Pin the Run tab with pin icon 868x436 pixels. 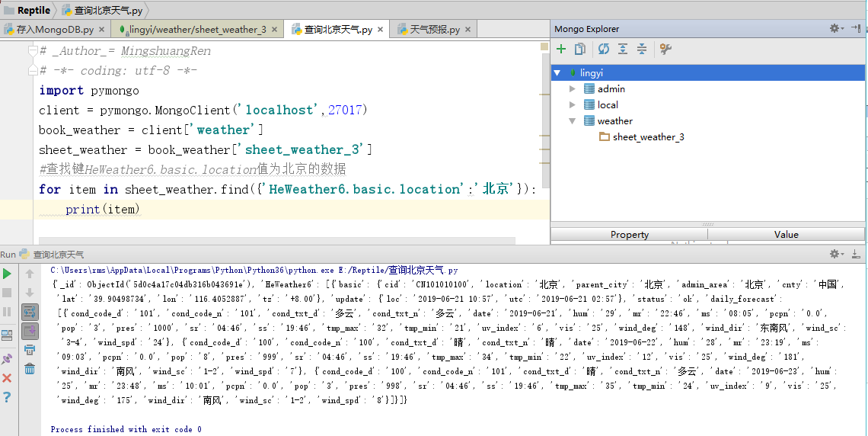coord(7,358)
